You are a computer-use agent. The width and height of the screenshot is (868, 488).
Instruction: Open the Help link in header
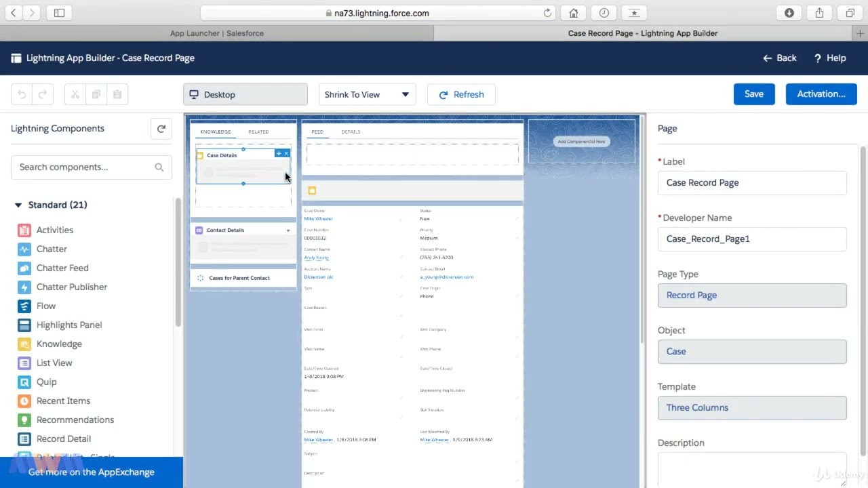coord(830,58)
